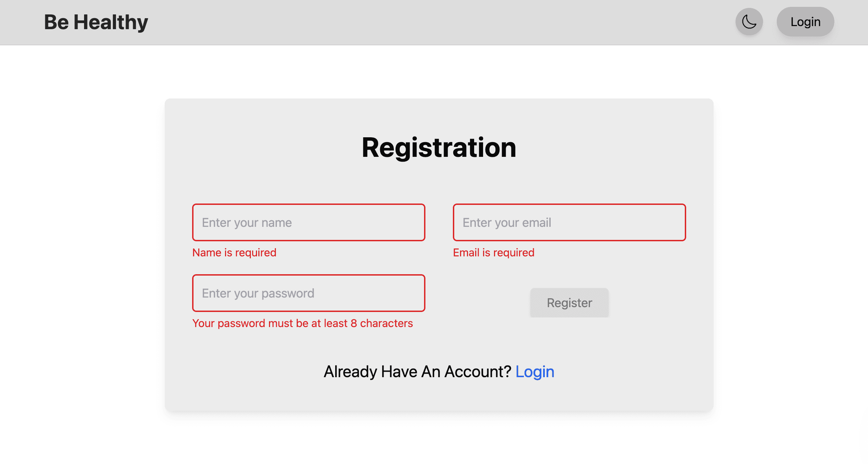
Task: Click the Name is required error message
Action: [x=234, y=253]
